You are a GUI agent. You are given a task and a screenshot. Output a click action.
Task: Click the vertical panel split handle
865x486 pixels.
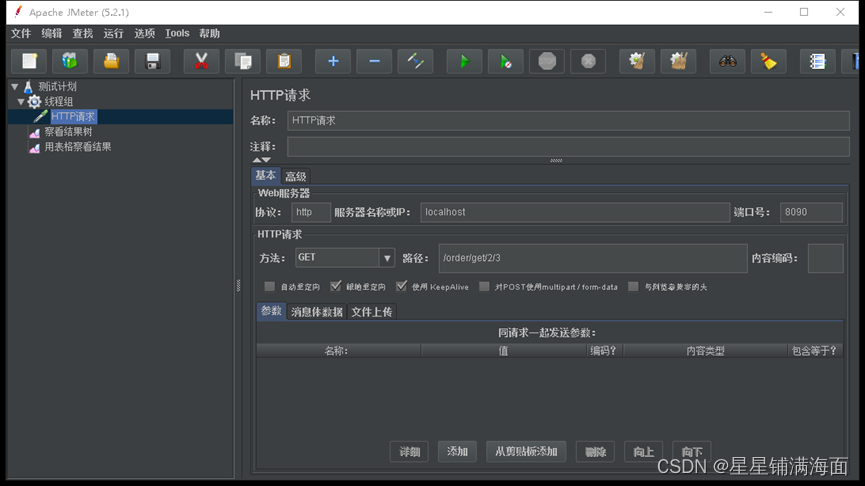[238, 285]
